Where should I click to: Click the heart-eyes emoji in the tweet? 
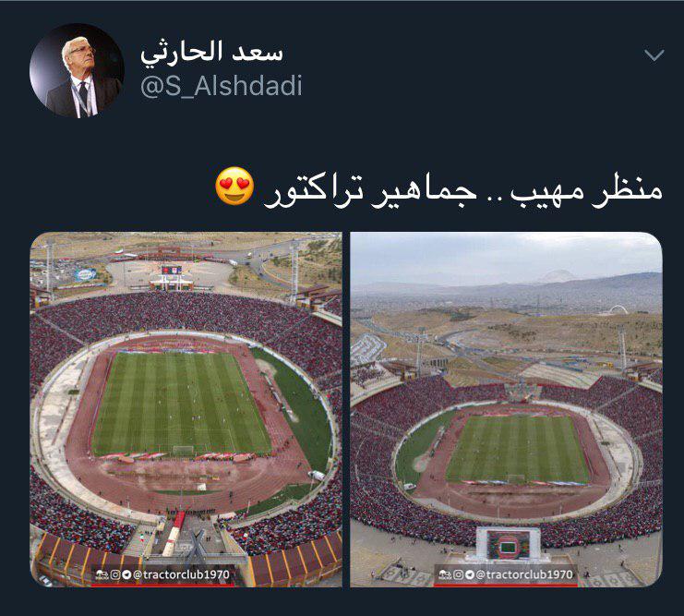pyautogui.click(x=234, y=186)
